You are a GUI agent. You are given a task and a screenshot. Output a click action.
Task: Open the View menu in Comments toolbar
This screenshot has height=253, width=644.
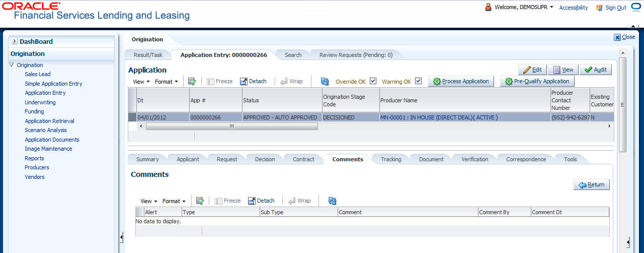click(x=148, y=201)
